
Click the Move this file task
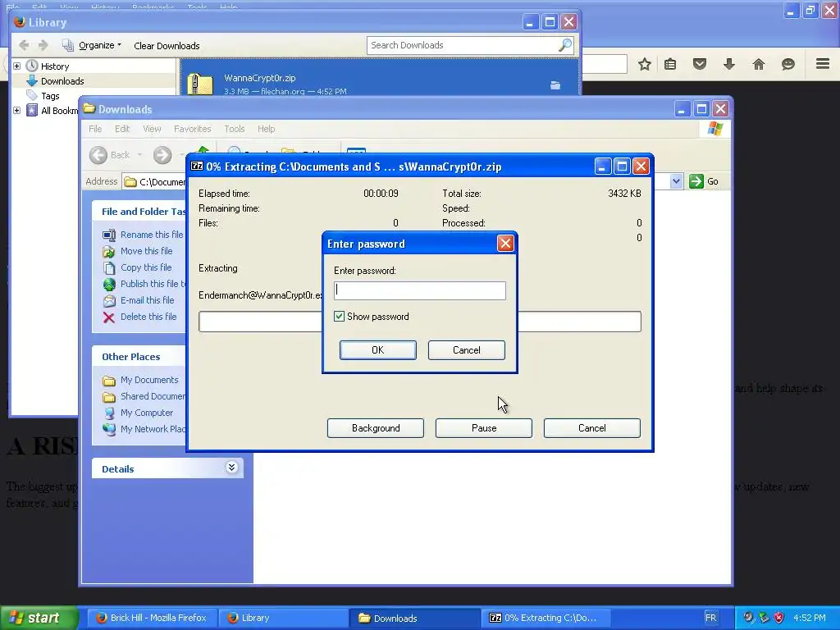(146, 251)
